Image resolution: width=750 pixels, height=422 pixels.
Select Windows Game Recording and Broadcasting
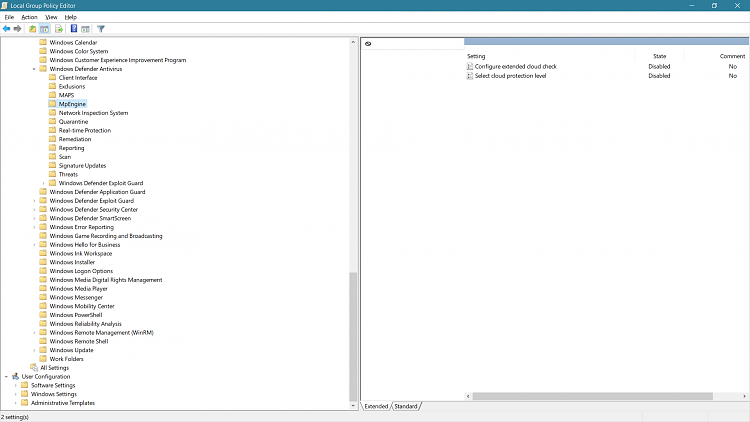(106, 236)
